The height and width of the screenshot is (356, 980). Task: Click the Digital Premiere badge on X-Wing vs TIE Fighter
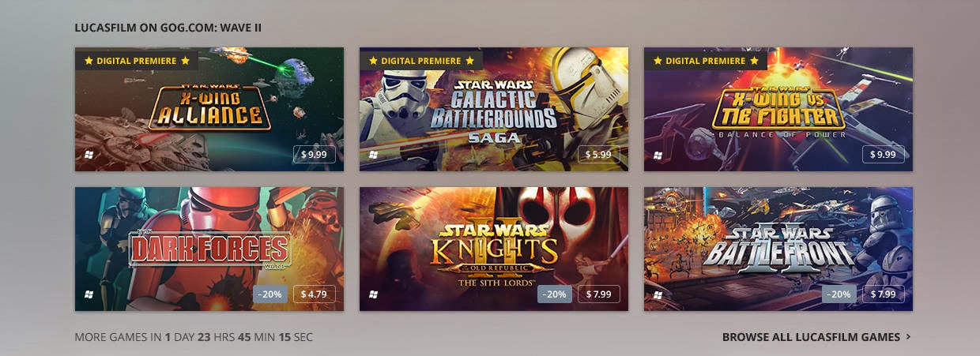point(706,60)
